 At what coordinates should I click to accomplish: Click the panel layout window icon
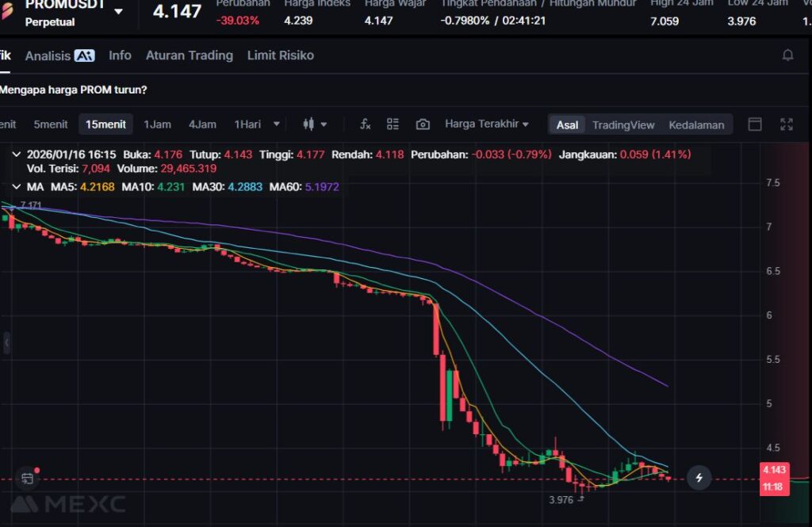755,124
